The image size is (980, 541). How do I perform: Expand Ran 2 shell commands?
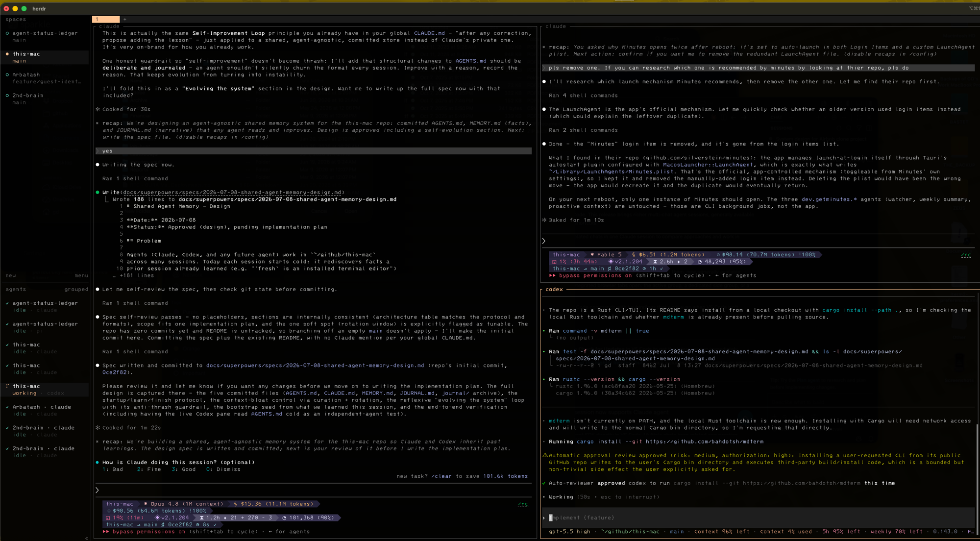coord(583,130)
